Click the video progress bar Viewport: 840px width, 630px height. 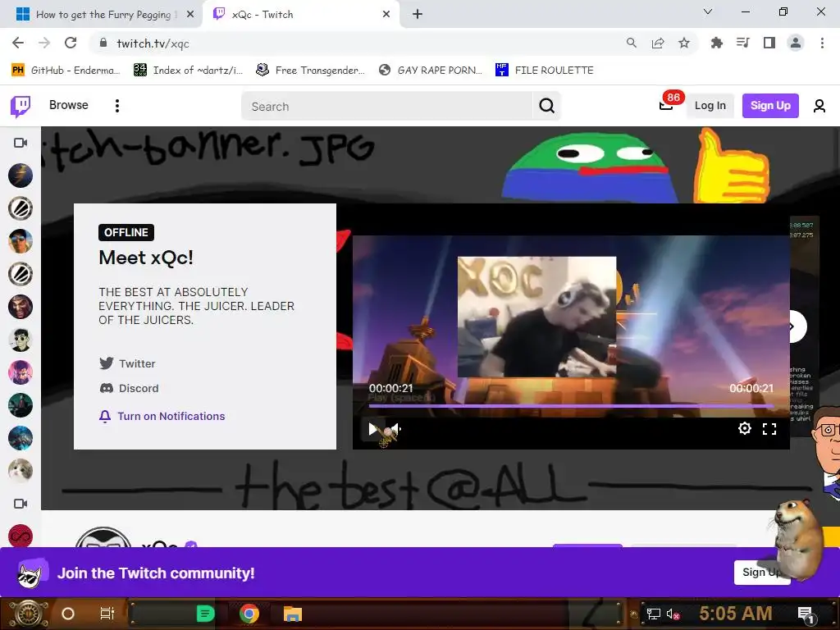click(571, 406)
